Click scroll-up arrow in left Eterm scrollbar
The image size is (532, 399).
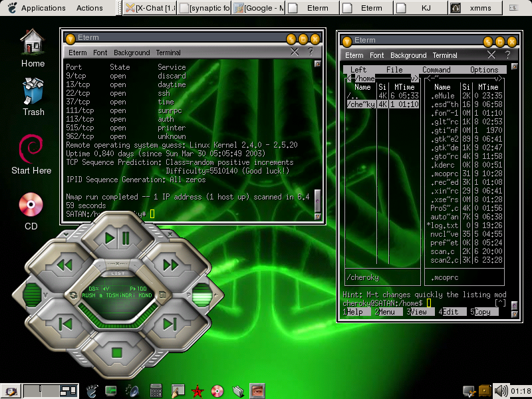coord(318,63)
